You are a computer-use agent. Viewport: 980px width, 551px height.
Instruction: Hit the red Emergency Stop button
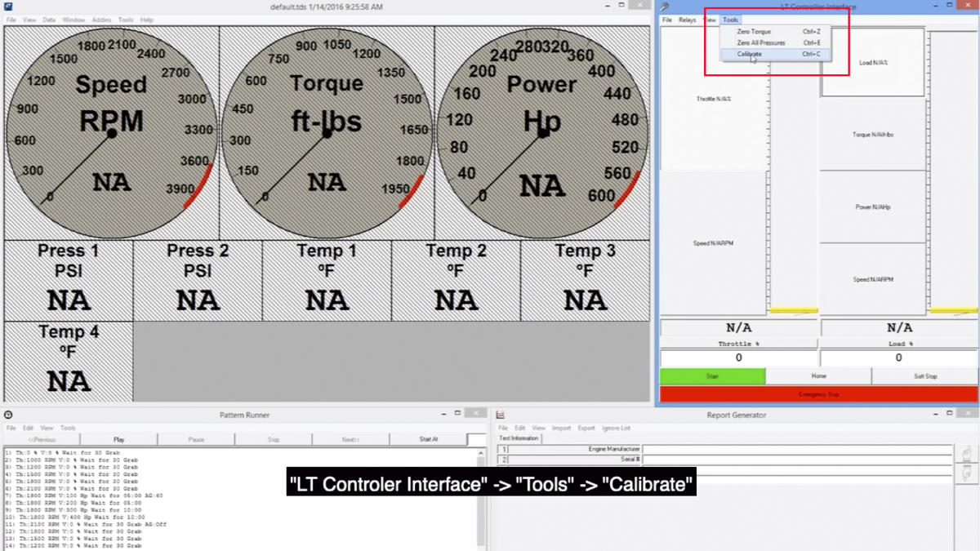pyautogui.click(x=818, y=394)
